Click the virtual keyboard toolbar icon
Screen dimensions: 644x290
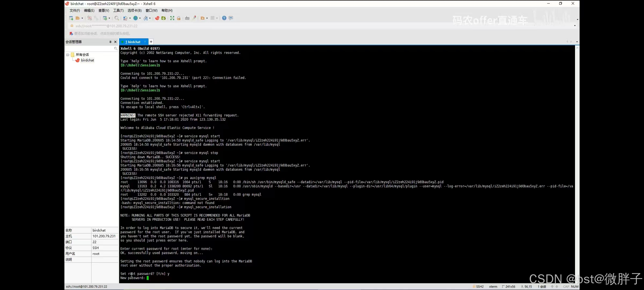[x=187, y=18]
